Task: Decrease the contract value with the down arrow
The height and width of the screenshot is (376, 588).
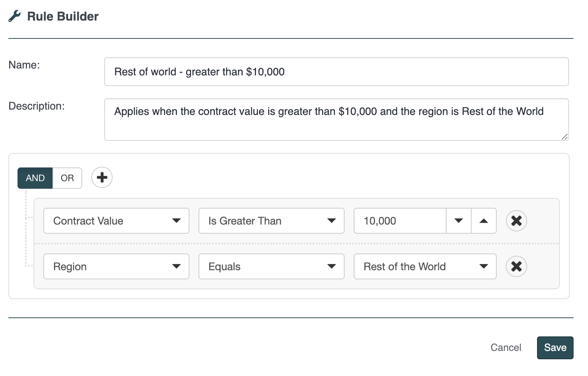Action: pos(459,221)
